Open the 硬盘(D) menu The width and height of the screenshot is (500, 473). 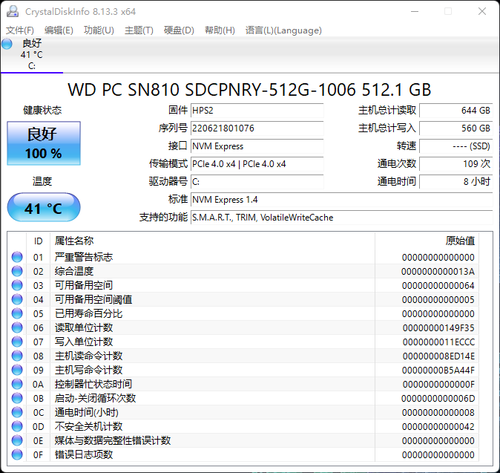[x=179, y=30]
